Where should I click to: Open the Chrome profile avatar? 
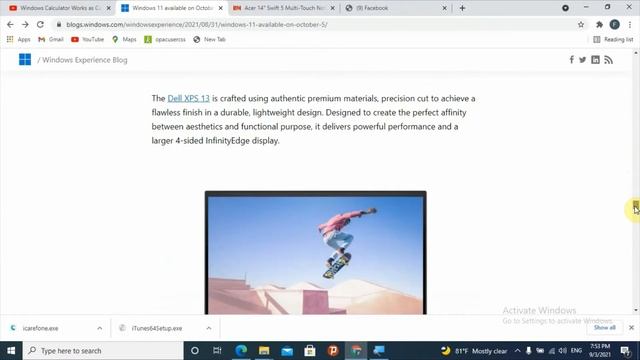[615, 24]
